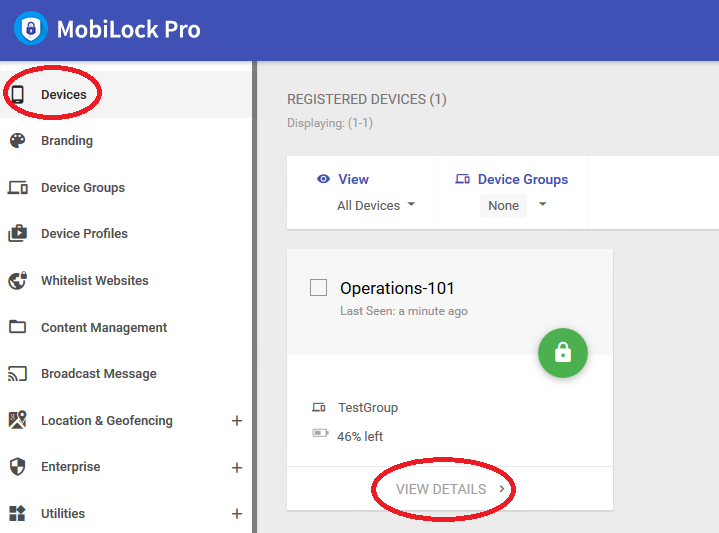
Task: Click the 46% left battery text
Action: tap(360, 436)
